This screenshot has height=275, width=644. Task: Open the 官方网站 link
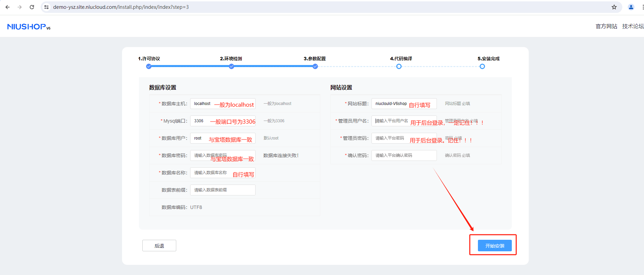(x=606, y=26)
